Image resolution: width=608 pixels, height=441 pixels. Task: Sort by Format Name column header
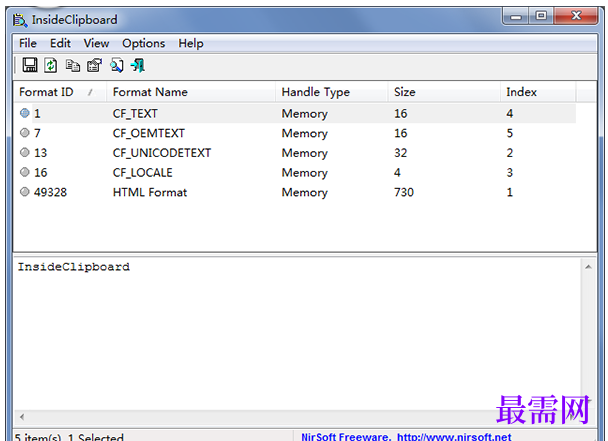tap(191, 92)
